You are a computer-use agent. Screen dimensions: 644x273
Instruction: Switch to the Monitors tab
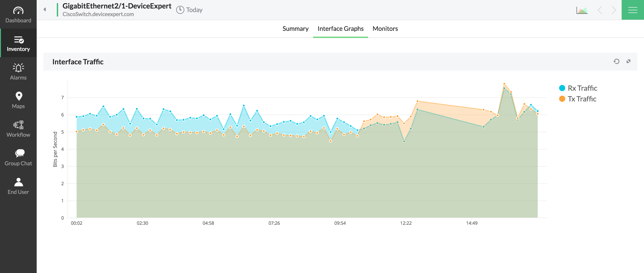385,29
